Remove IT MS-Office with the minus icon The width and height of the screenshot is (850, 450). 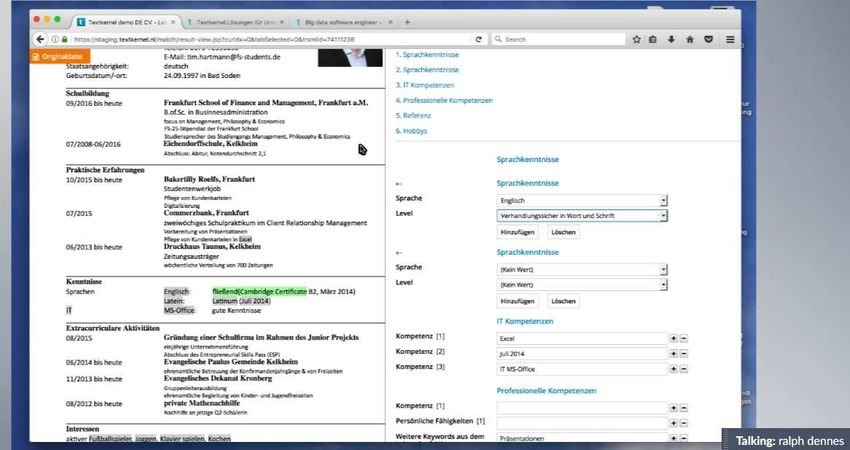click(x=684, y=369)
